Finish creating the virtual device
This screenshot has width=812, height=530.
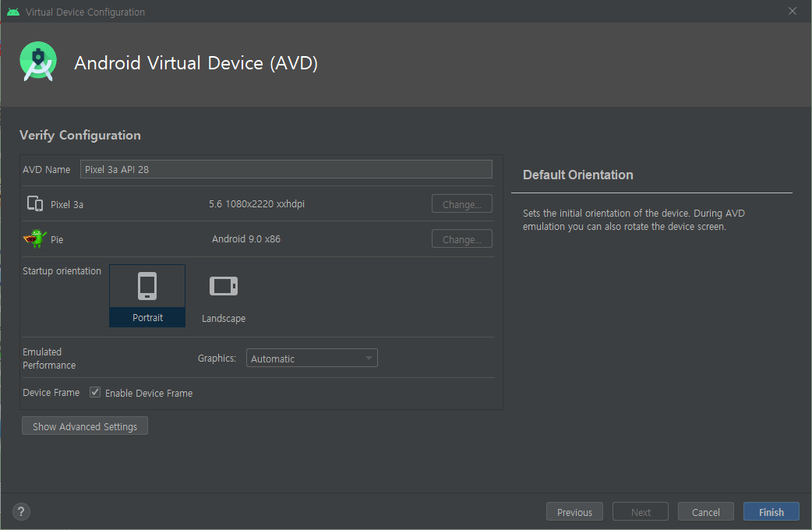click(771, 512)
